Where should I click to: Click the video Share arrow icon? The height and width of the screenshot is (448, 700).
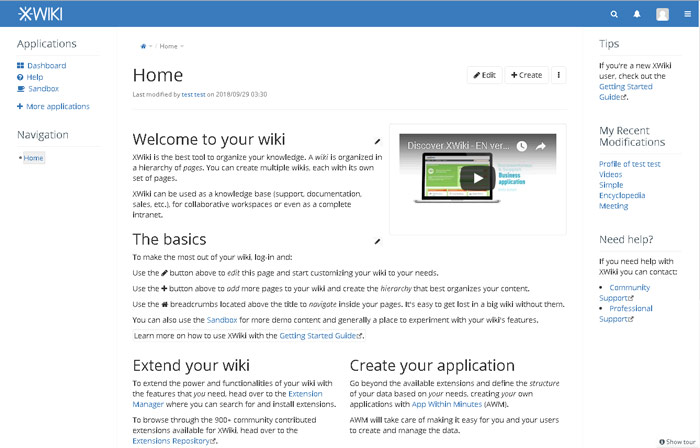[x=541, y=146]
